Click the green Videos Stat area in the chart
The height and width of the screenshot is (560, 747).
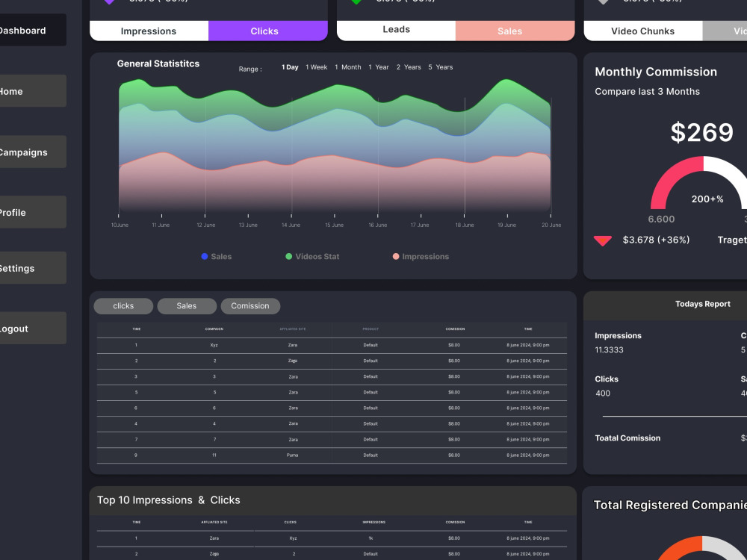(x=333, y=97)
